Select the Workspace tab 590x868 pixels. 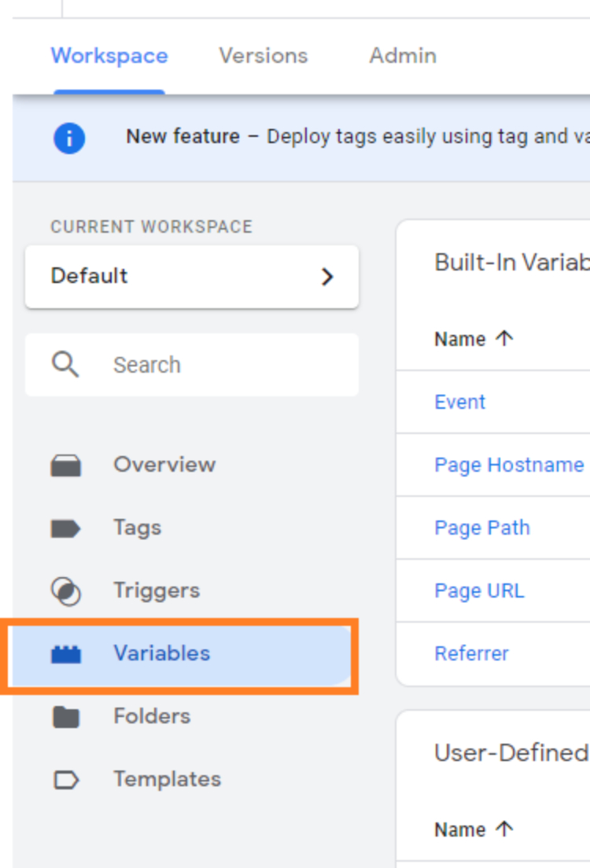pyautogui.click(x=109, y=56)
